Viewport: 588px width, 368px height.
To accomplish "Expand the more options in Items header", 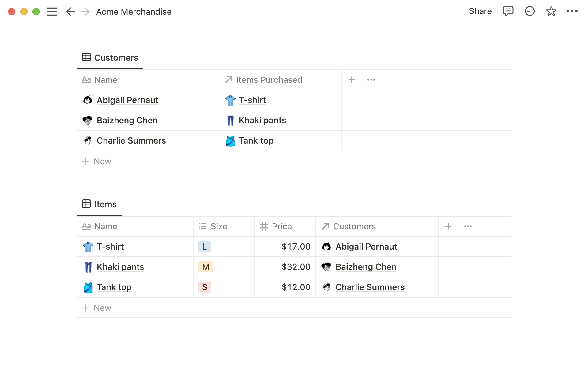I will pyautogui.click(x=468, y=226).
